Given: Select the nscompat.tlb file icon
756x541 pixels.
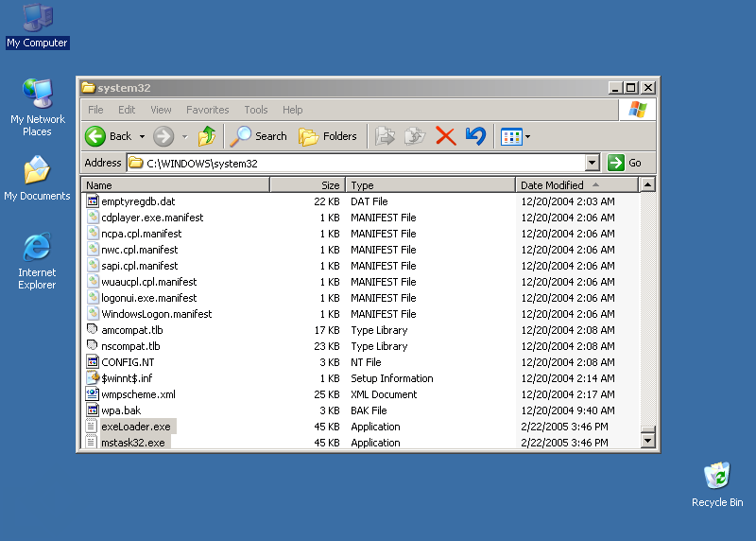Looking at the screenshot, I should [x=93, y=345].
